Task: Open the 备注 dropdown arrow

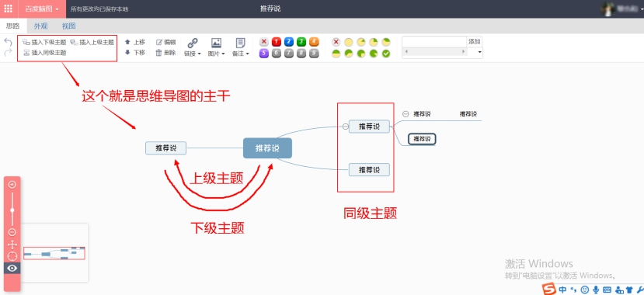Action: [x=248, y=54]
